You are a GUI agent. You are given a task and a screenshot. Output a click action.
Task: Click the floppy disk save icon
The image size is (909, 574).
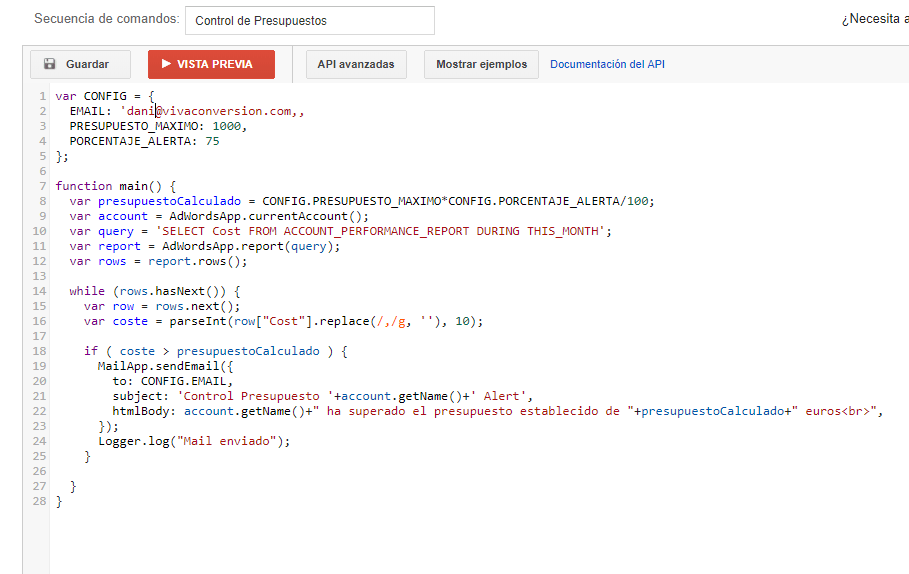click(x=50, y=64)
